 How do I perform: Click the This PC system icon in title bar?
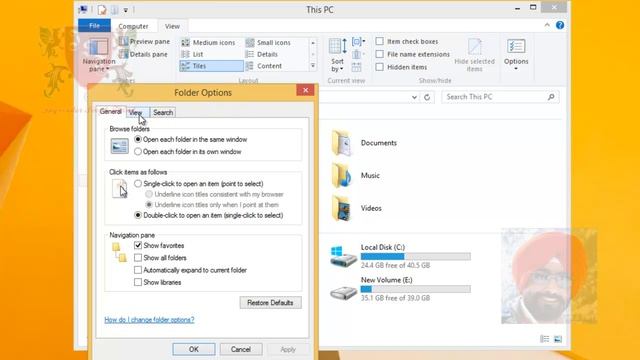83,9
